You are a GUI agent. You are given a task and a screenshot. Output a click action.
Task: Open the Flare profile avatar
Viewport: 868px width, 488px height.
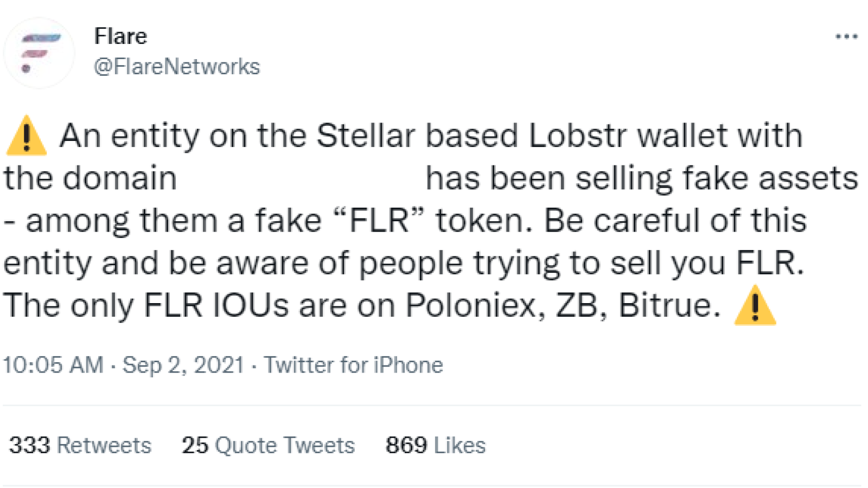(39, 53)
